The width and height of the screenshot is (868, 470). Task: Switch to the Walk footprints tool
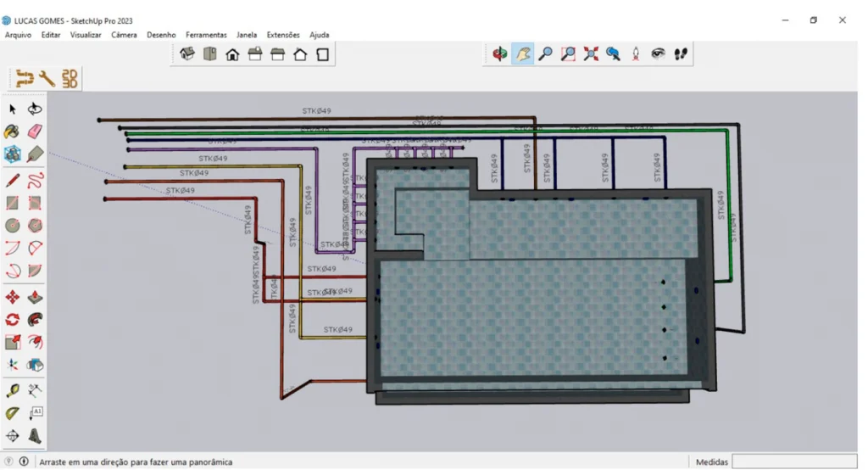point(680,54)
